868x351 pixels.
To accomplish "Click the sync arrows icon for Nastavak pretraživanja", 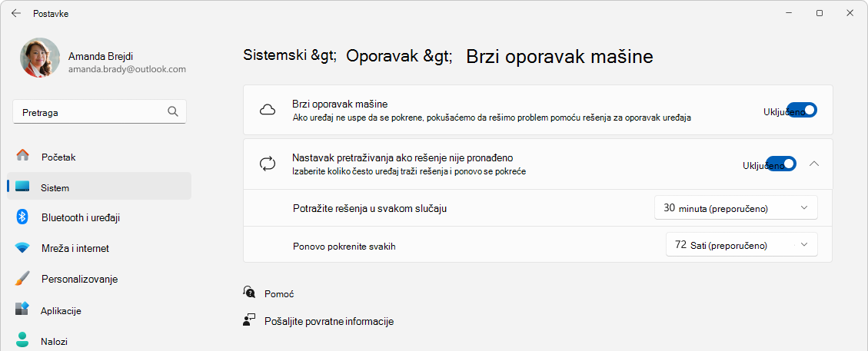I will (x=268, y=164).
